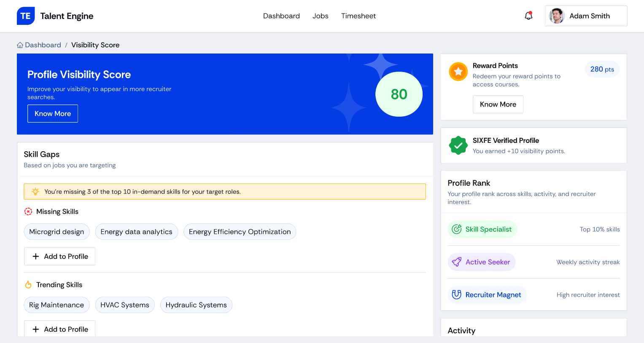Click the 'Talent Engine' brand name text

(x=67, y=16)
